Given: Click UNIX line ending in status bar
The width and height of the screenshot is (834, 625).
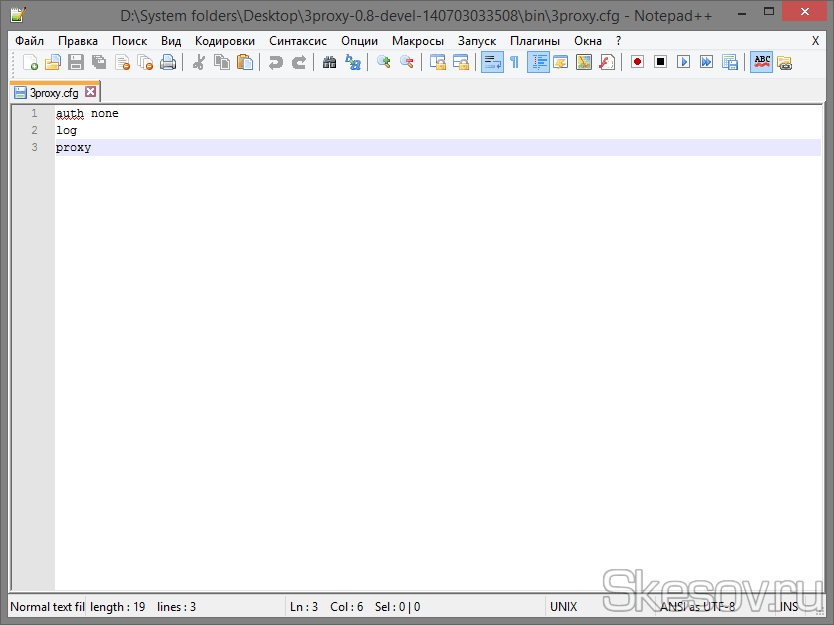Looking at the screenshot, I should [x=563, y=607].
